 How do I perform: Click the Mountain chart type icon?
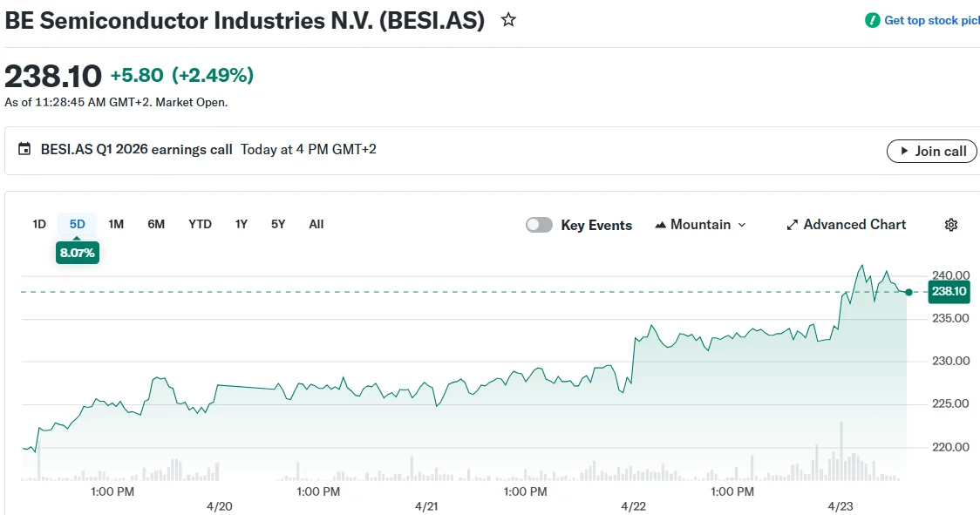(x=661, y=225)
